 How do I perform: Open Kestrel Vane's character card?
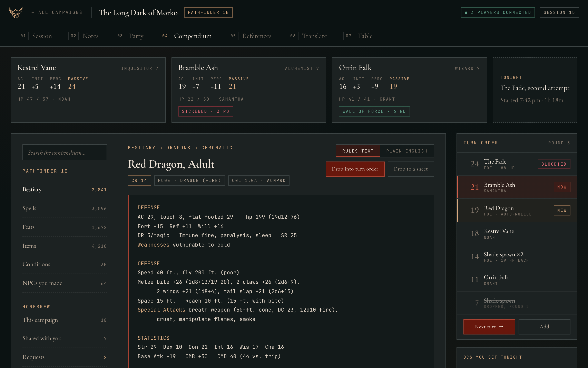tap(88, 90)
